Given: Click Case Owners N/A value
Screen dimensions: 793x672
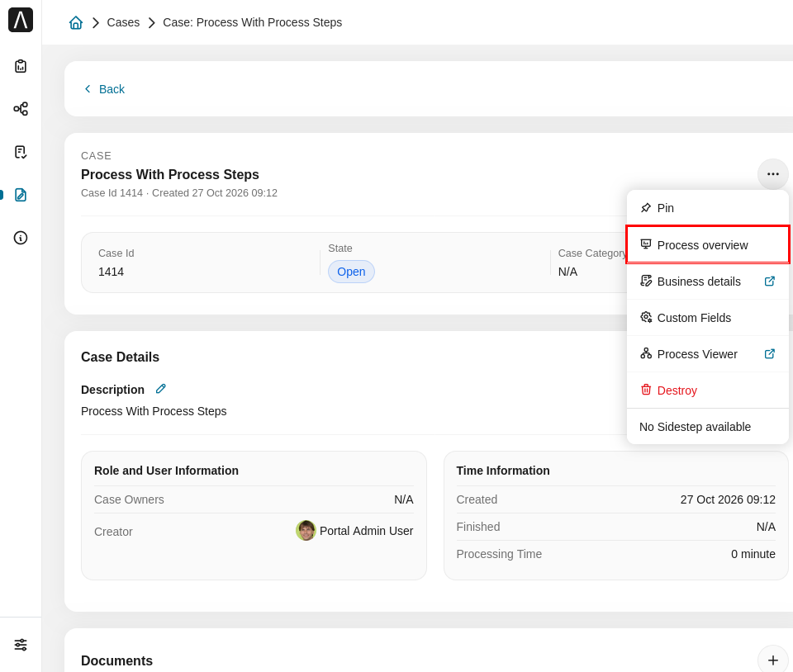Looking at the screenshot, I should pyautogui.click(x=404, y=499).
